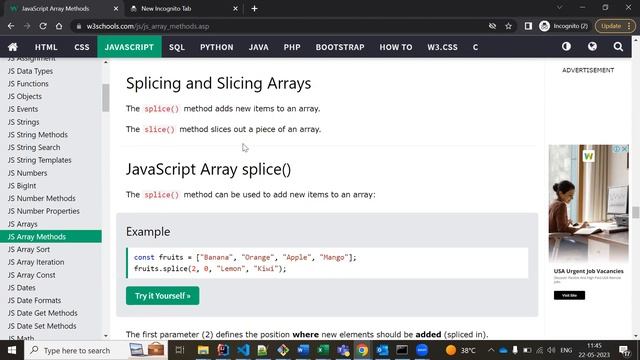Open the PHP tutorial menu item
640x360 pixels.
292,47
